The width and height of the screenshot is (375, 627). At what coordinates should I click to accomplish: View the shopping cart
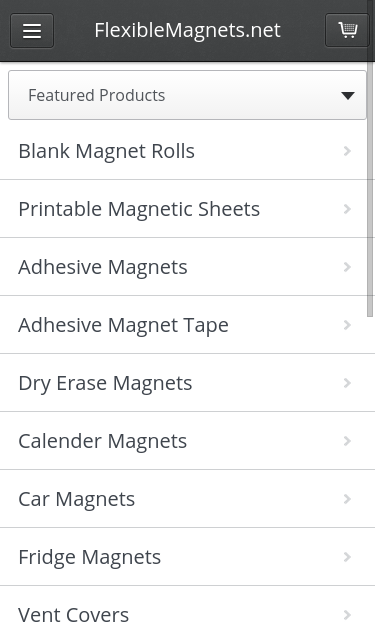tap(347, 30)
